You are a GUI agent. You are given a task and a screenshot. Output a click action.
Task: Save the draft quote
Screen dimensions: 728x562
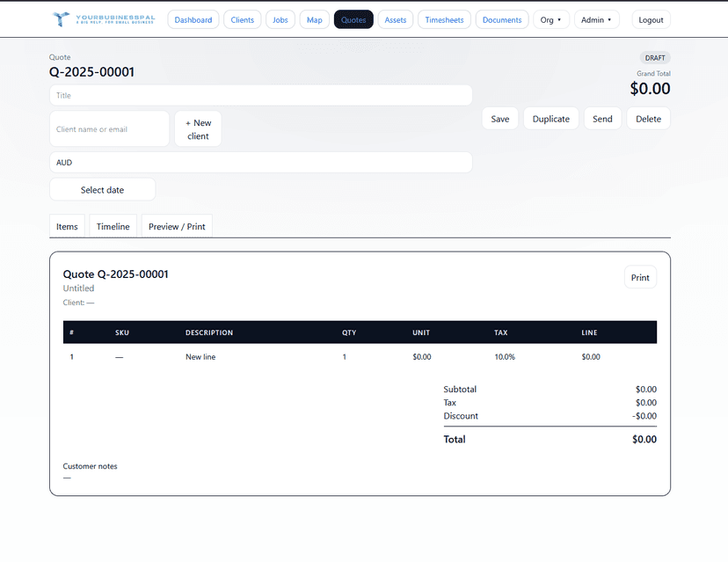[499, 119]
